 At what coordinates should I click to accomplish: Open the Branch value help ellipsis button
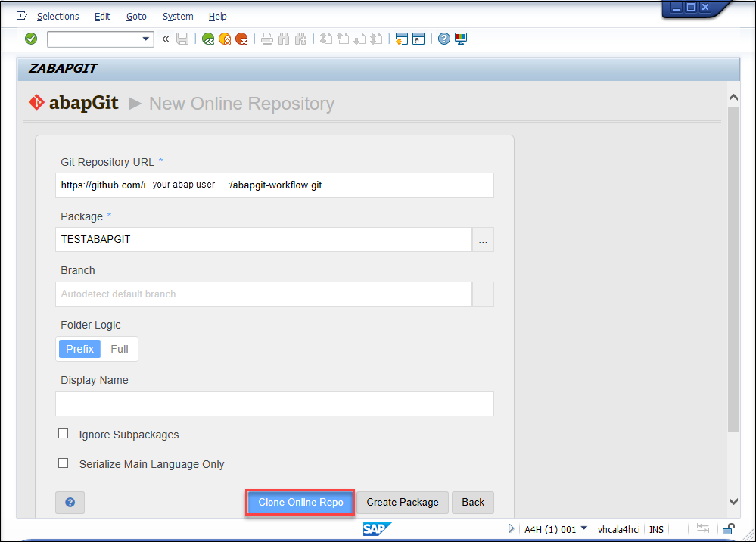pyautogui.click(x=483, y=294)
